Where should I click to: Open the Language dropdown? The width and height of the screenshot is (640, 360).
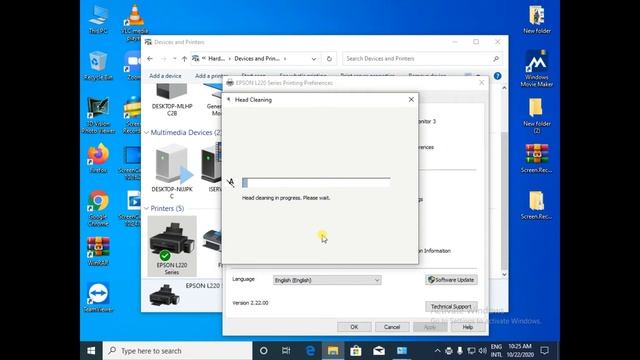(x=327, y=280)
